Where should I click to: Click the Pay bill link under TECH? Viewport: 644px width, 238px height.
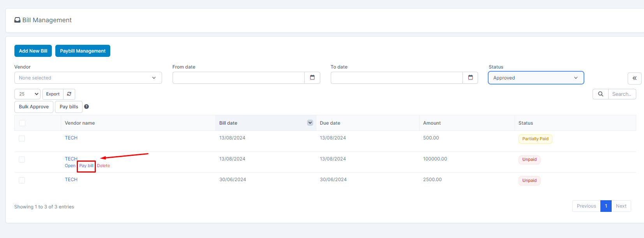coord(86,166)
